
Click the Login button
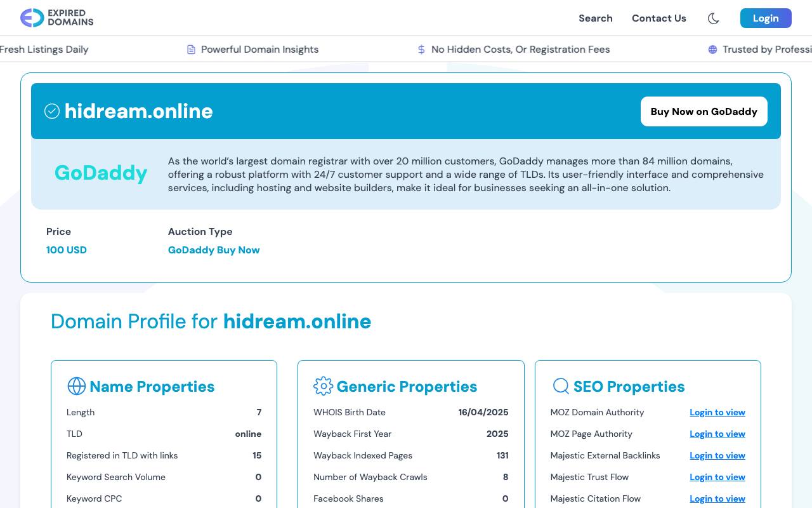(x=766, y=18)
